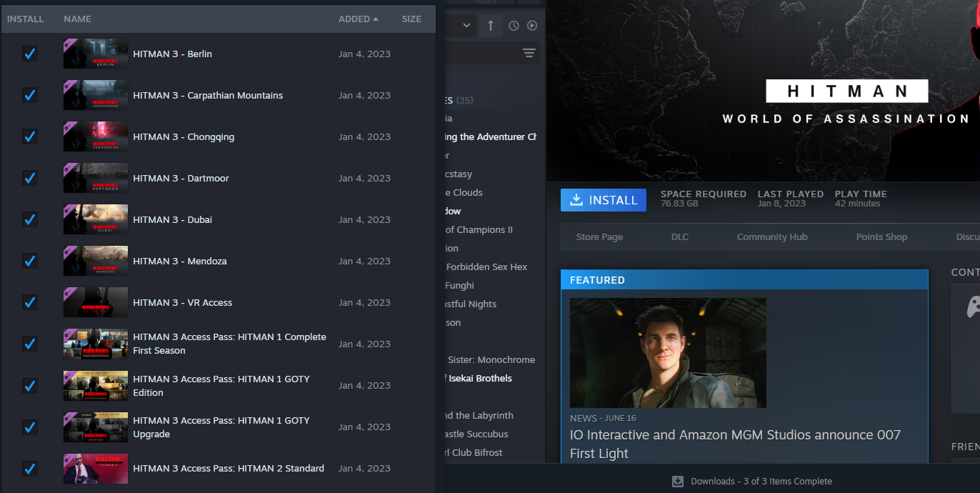Sort the DLC list by the ADDED column

click(359, 19)
